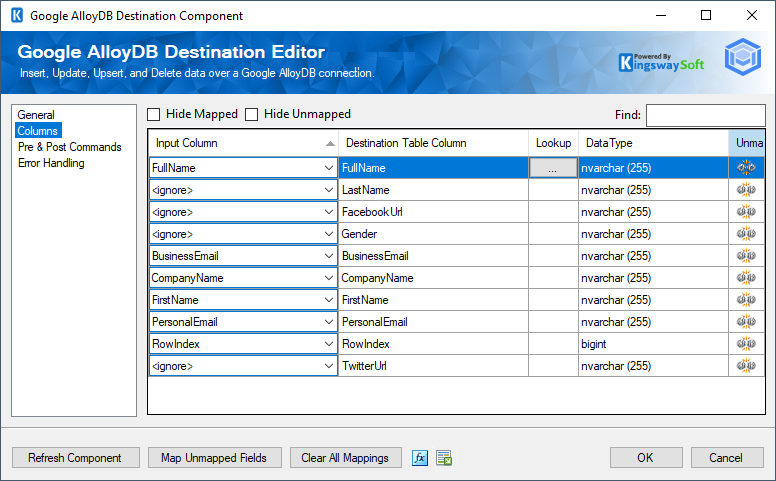This screenshot has height=481, width=776.
Task: Maximize the Destination Component window
Action: [x=706, y=15]
